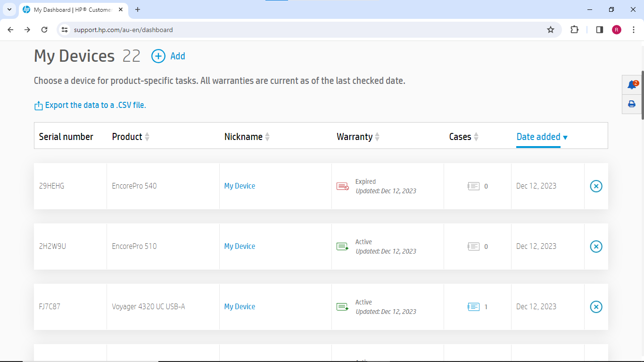Bookmark this page with star icon
The width and height of the screenshot is (644, 362).
tap(550, 30)
